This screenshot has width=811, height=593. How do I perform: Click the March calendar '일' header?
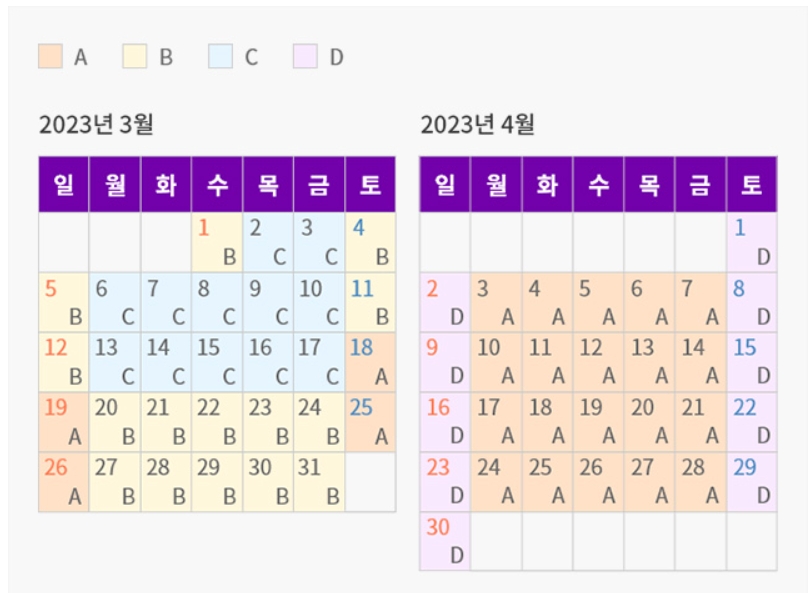point(64,185)
